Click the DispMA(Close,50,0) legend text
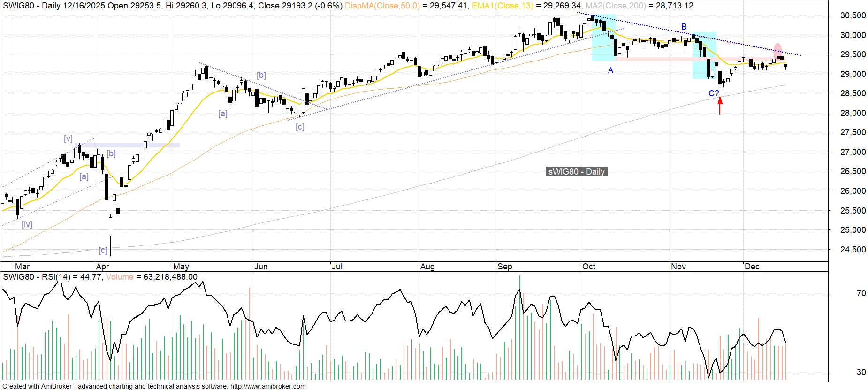The image size is (868, 390). tap(382, 6)
